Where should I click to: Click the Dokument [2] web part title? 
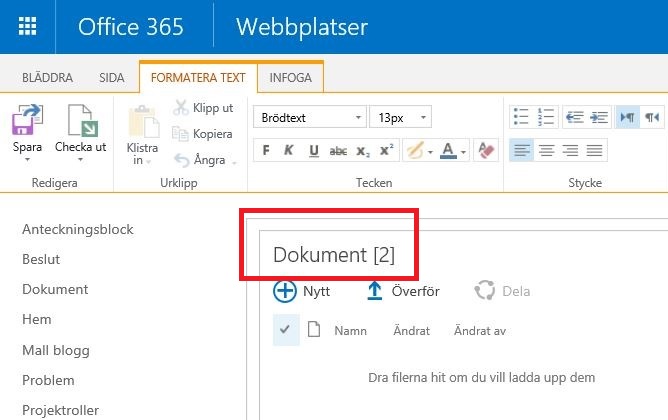coord(334,255)
